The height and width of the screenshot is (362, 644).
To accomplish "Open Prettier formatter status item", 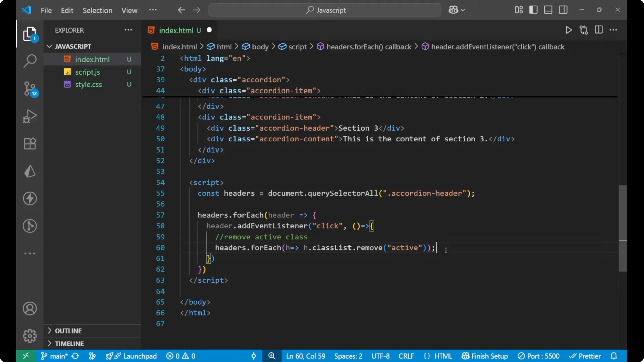I will point(585,356).
